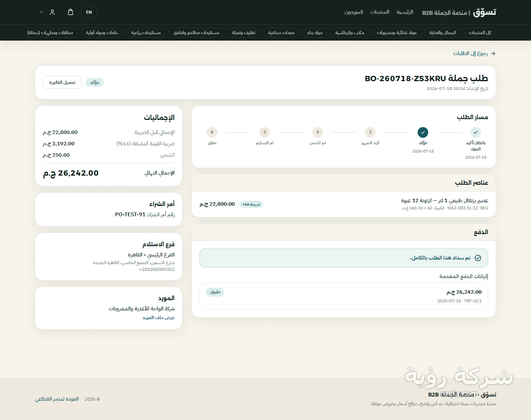The image size is (531, 420).
Task: Click the تم سداد هذا الطلب بالكامل notice
Action: pyautogui.click(x=344, y=258)
